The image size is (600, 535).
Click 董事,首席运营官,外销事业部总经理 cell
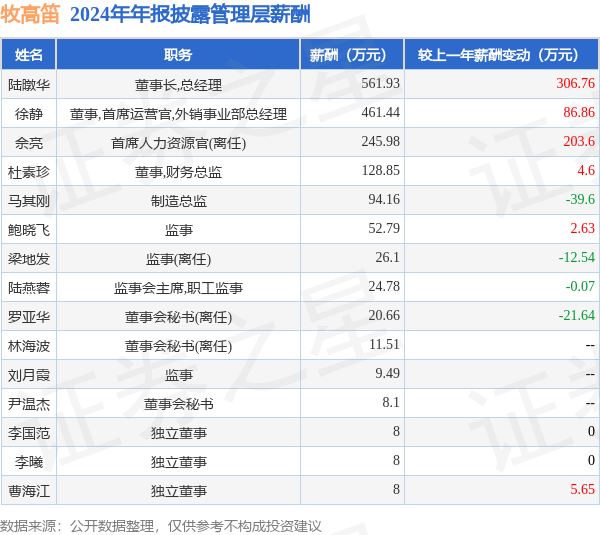coord(178,114)
